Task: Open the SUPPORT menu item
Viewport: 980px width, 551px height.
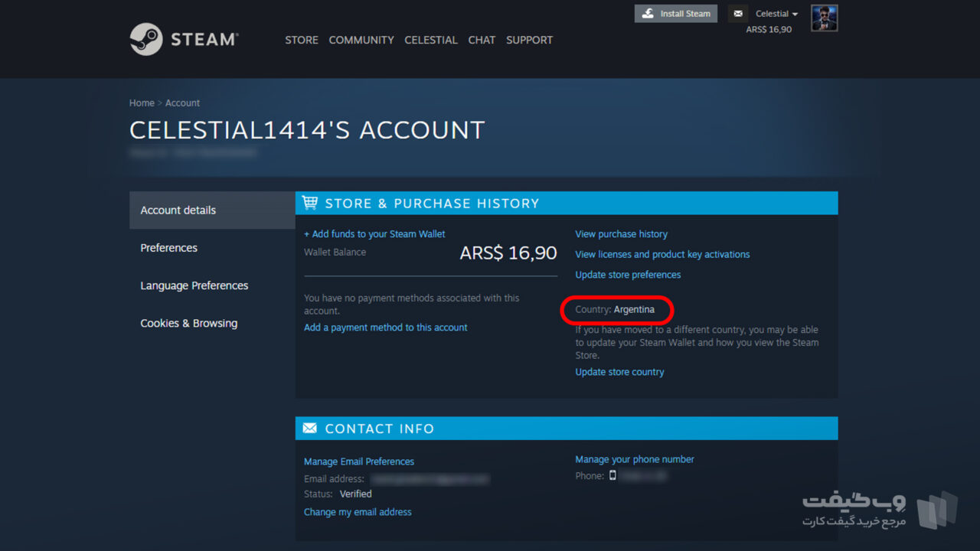Action: tap(529, 40)
